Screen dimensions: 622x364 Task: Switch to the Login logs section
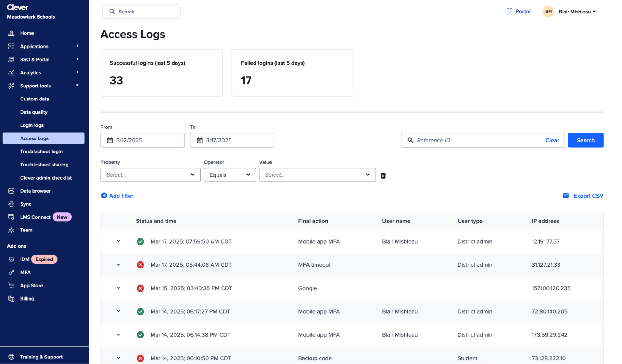coord(32,125)
